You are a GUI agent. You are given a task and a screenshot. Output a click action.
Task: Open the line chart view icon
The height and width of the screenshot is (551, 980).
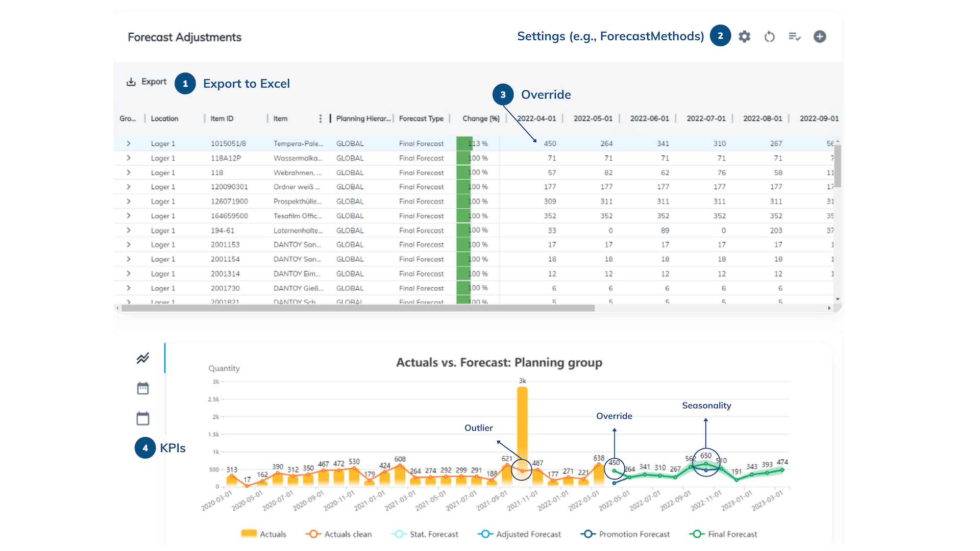143,358
